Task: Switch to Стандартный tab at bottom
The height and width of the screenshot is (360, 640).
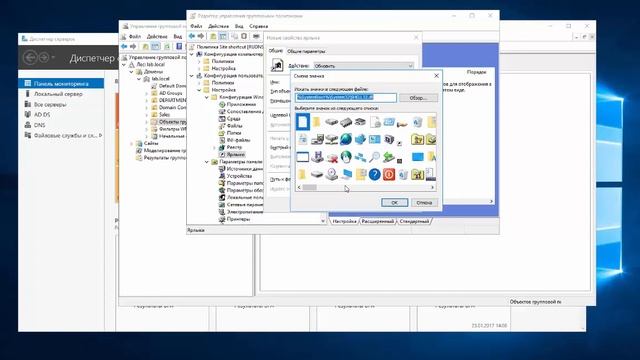Action: (x=414, y=221)
